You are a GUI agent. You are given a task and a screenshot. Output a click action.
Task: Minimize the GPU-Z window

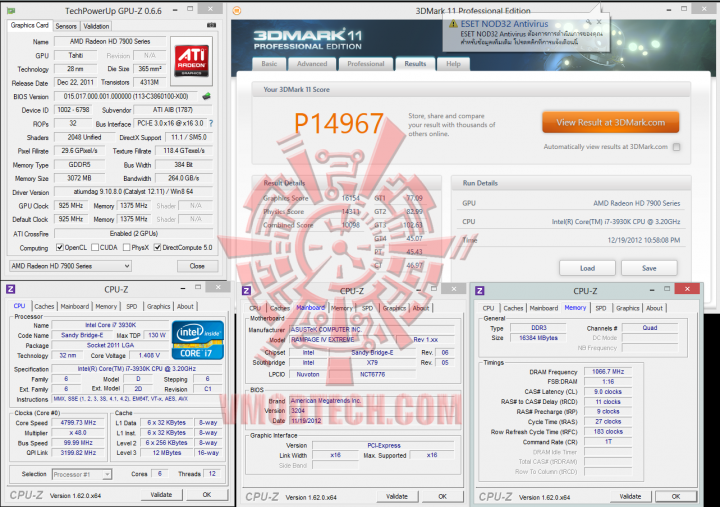(175, 9)
